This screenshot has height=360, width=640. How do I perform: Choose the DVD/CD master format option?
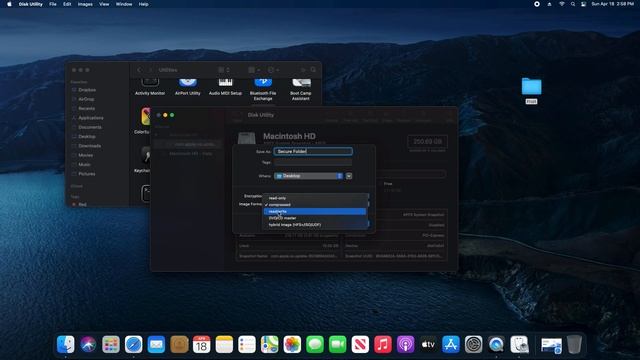tap(315, 218)
